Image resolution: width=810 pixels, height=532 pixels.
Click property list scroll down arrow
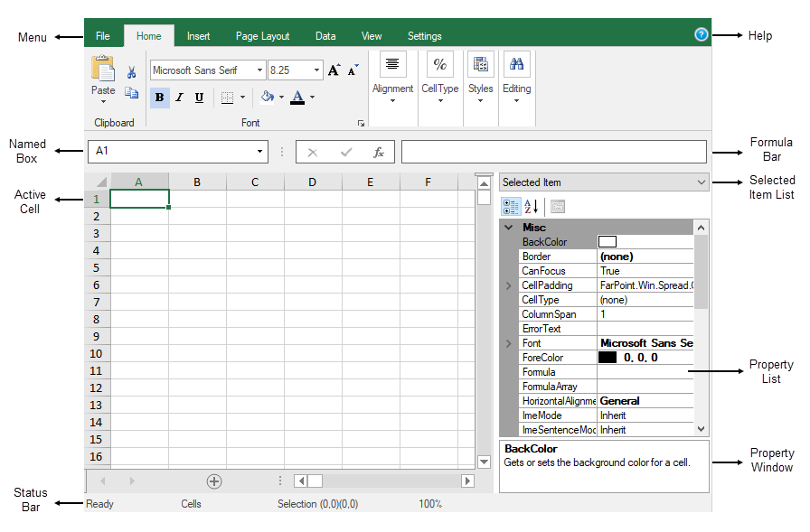pyautogui.click(x=701, y=429)
